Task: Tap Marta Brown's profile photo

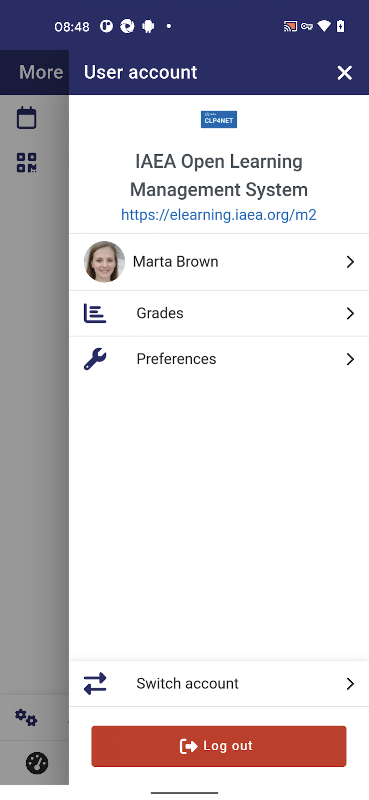Action: 104,262
